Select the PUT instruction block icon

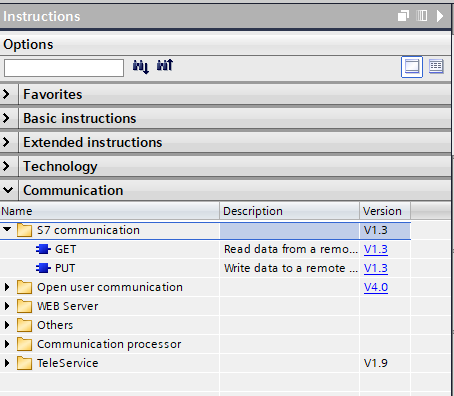click(43, 268)
